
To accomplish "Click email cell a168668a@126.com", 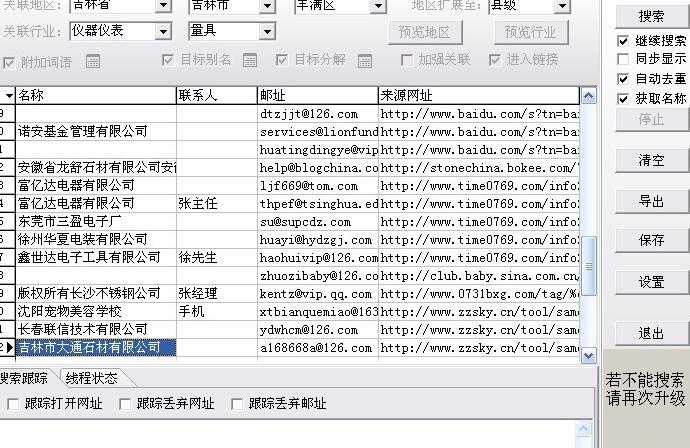I will (318, 348).
